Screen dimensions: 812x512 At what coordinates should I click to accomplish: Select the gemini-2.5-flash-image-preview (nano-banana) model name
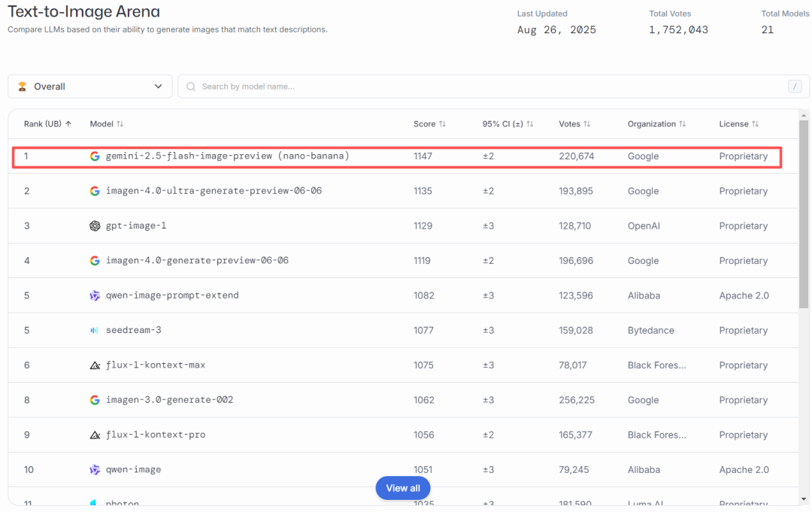pos(227,156)
